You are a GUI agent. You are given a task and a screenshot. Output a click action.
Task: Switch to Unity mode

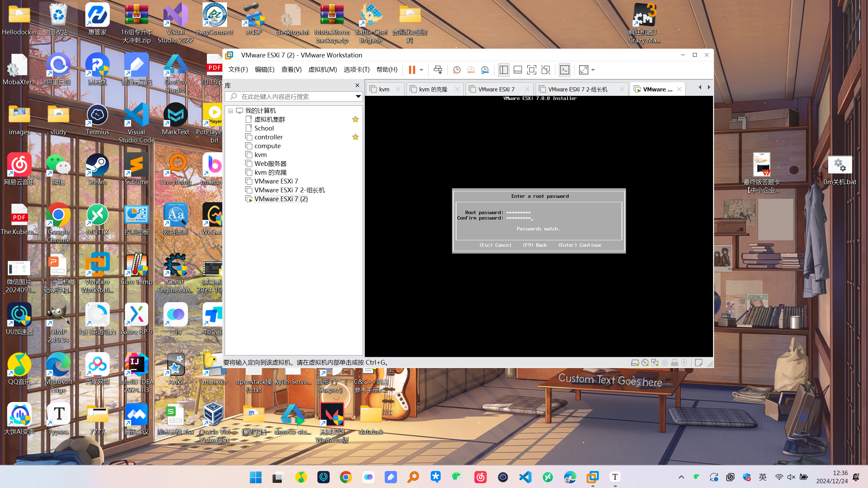point(545,70)
